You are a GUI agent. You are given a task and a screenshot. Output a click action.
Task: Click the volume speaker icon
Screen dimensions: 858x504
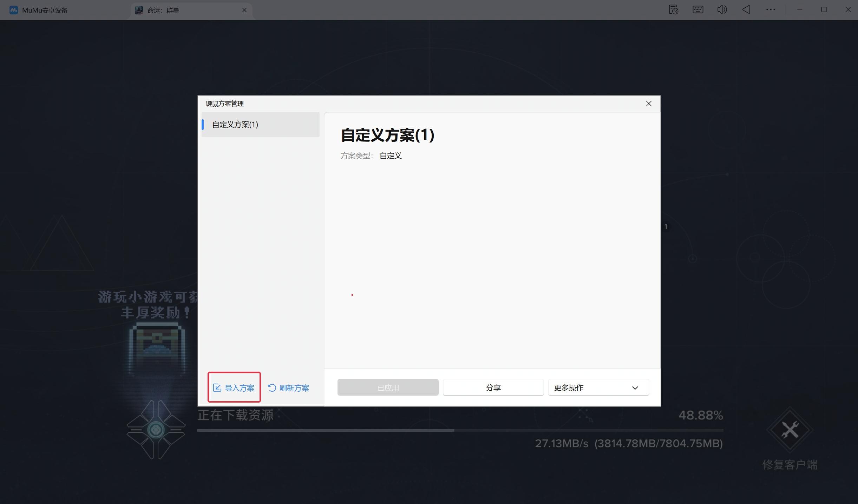pos(722,9)
